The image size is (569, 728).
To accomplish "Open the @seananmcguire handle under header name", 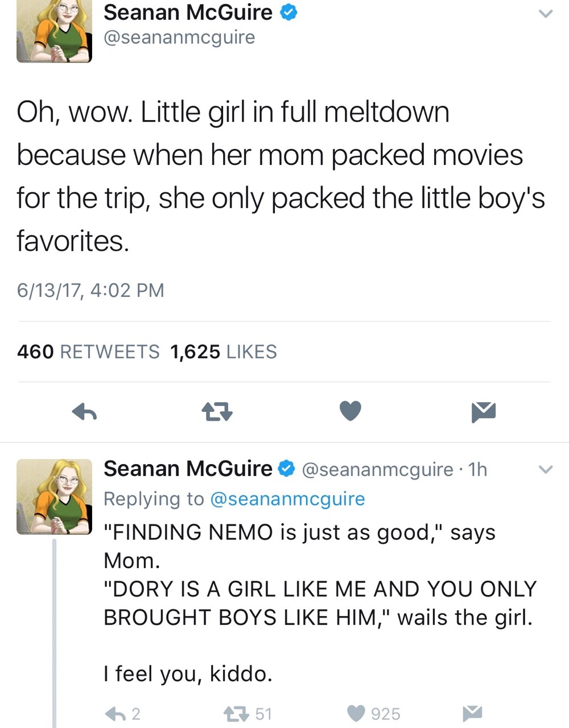I will pyautogui.click(x=179, y=38).
